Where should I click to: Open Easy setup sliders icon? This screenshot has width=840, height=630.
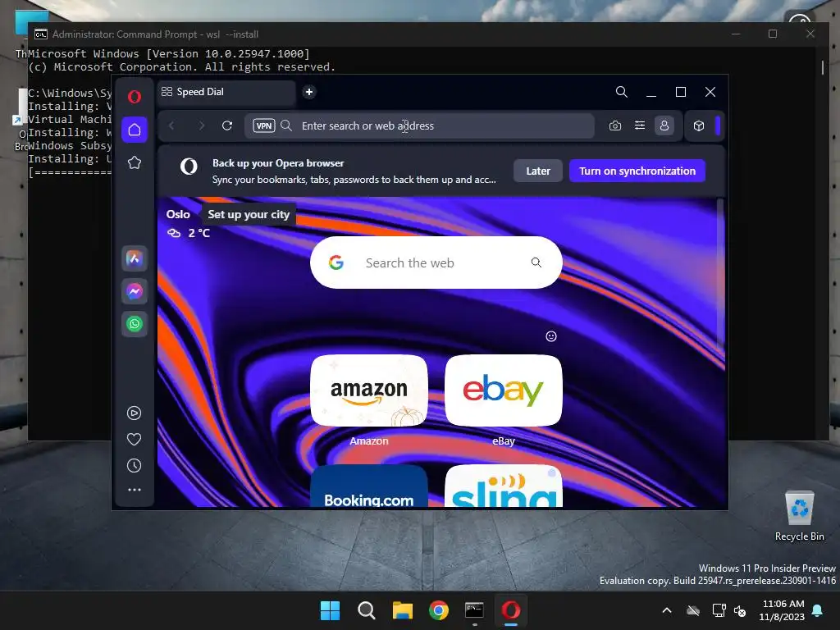pos(640,126)
